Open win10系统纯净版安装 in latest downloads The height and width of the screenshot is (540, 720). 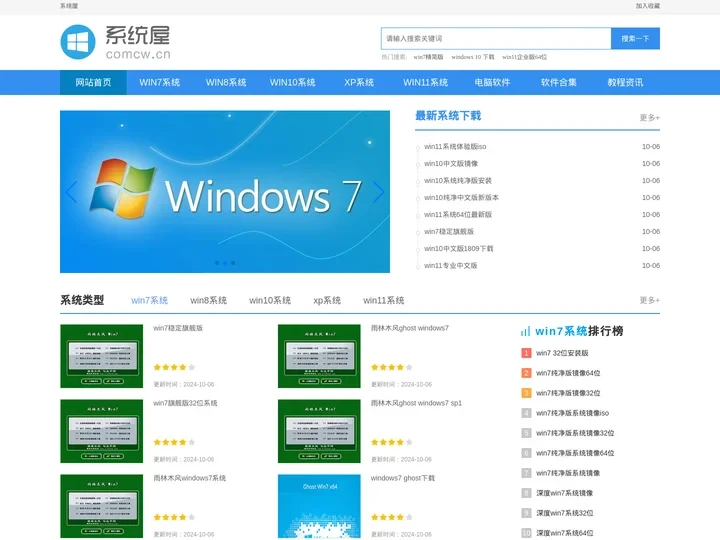click(458, 180)
